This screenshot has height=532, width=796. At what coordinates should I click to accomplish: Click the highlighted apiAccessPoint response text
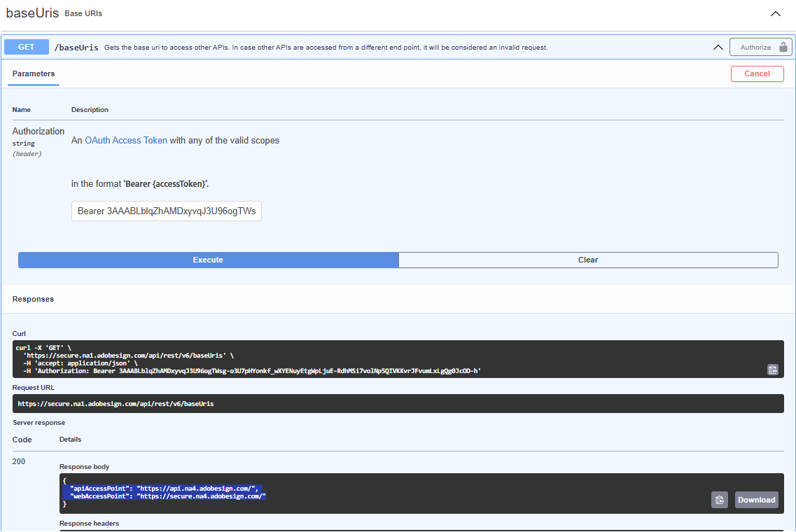pyautogui.click(x=161, y=491)
